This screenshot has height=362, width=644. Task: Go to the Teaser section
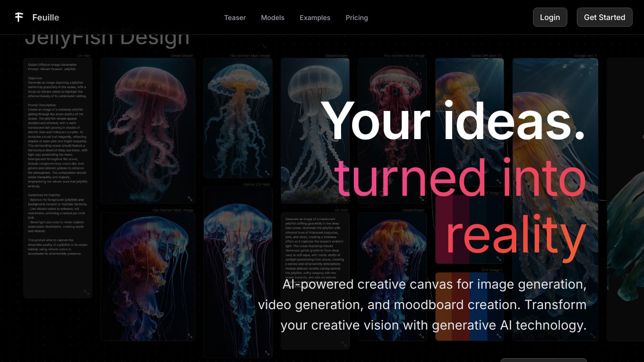235,18
